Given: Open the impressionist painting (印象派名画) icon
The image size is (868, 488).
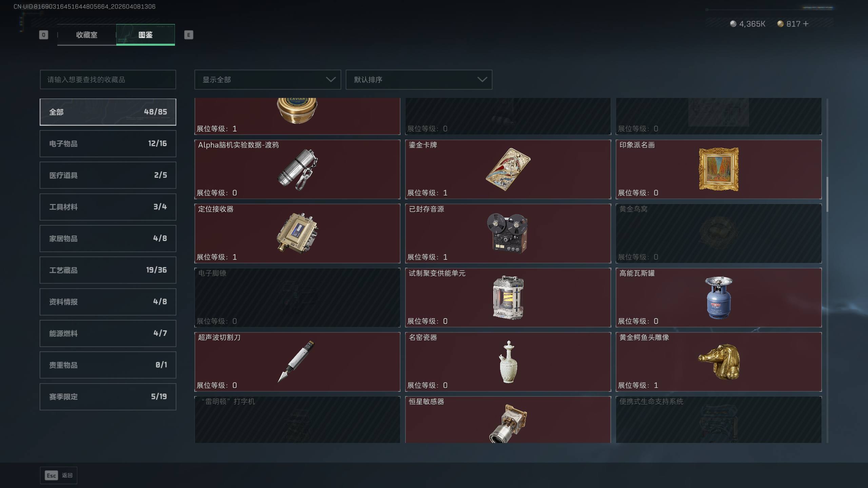Looking at the screenshot, I should [x=718, y=169].
